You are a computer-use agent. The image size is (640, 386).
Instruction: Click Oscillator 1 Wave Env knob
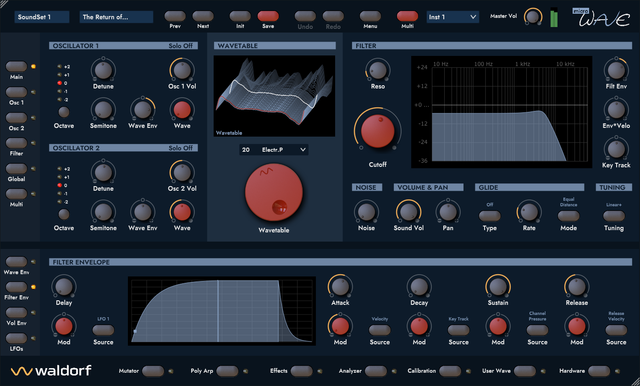click(143, 110)
